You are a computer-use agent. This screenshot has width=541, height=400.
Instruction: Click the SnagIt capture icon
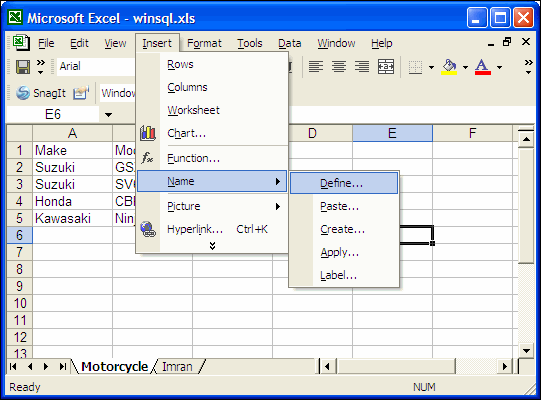point(23,92)
